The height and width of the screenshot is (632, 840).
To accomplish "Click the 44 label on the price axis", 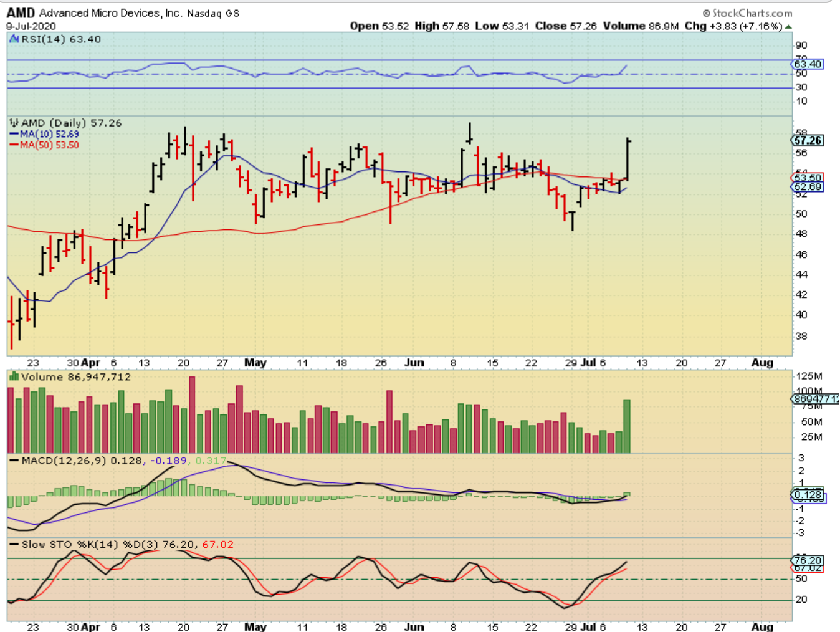I will 801,275.
